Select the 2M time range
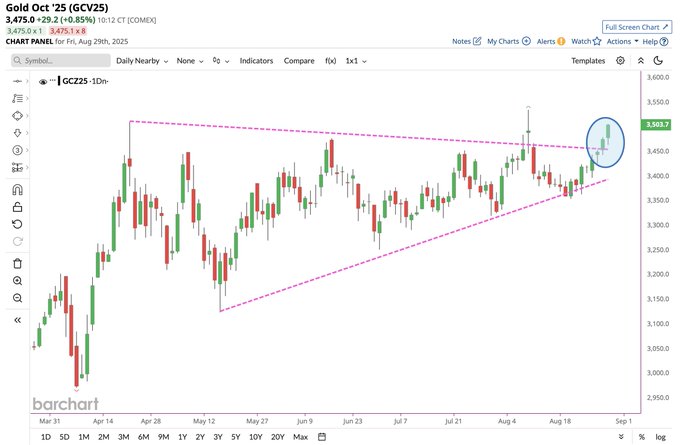This screenshot has width=680, height=445. click(104, 437)
